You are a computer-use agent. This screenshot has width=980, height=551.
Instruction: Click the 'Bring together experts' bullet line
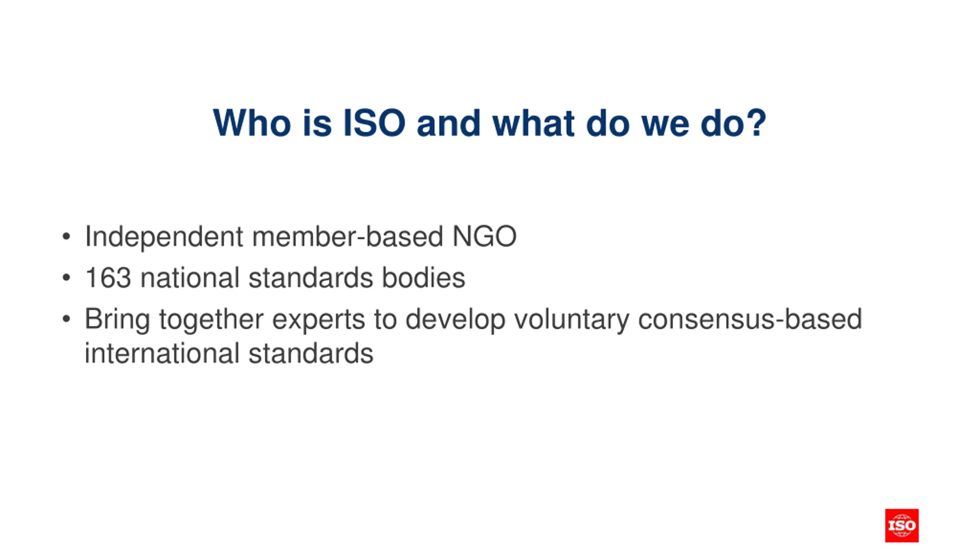473,320
